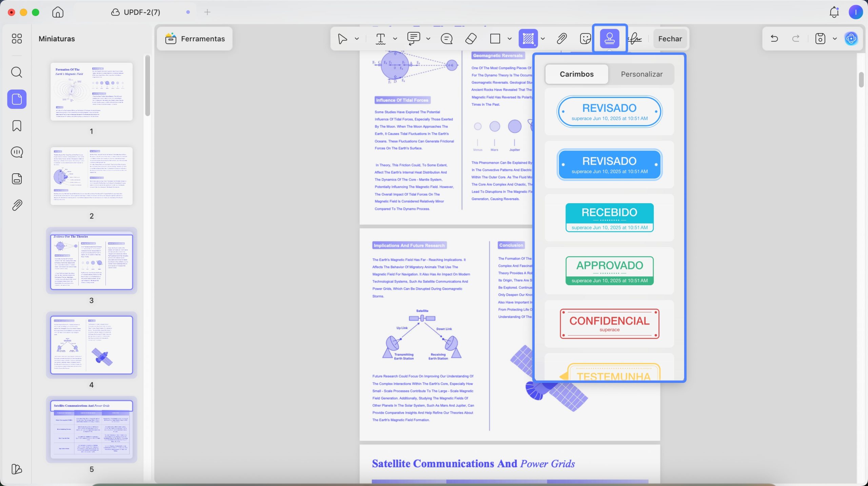
Task: Open the home screen icon
Action: (58, 12)
